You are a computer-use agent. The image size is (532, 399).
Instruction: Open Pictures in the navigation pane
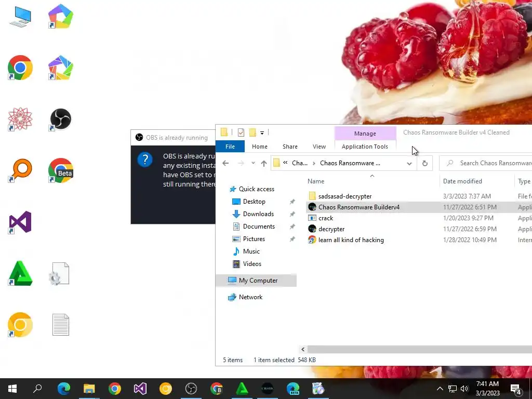pos(254,239)
